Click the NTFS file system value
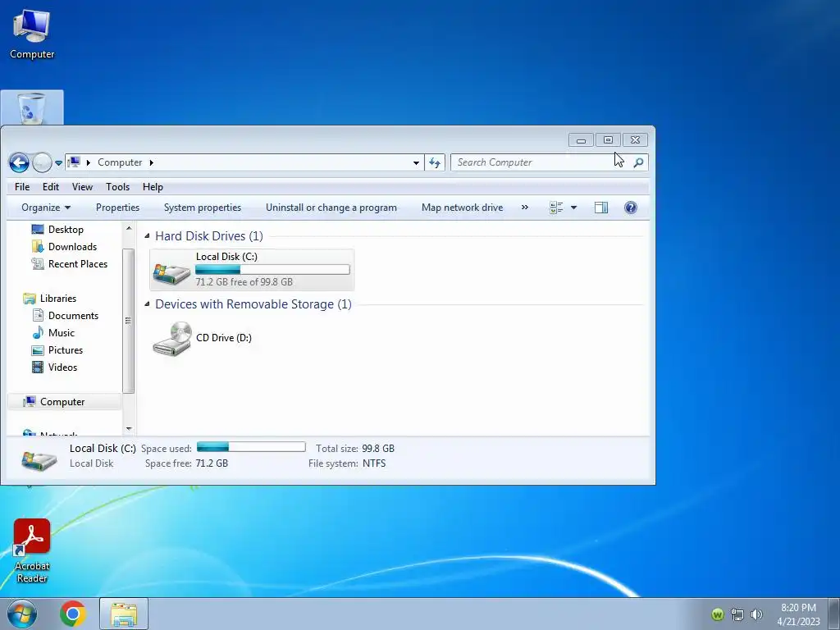Image resolution: width=840 pixels, height=630 pixels. [374, 463]
